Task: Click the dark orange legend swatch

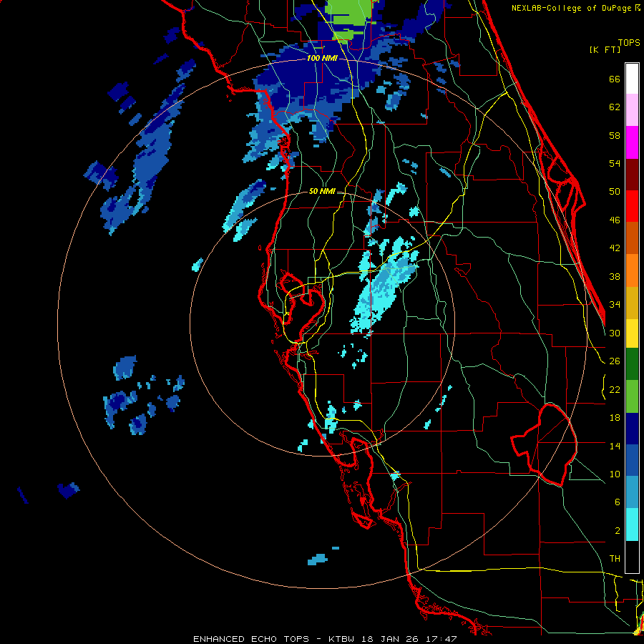Action: (632, 238)
